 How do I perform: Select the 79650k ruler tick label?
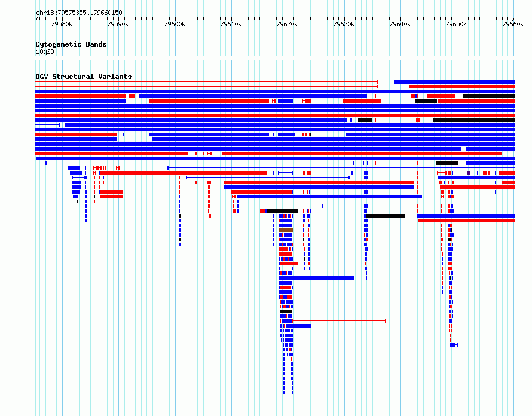(x=456, y=24)
